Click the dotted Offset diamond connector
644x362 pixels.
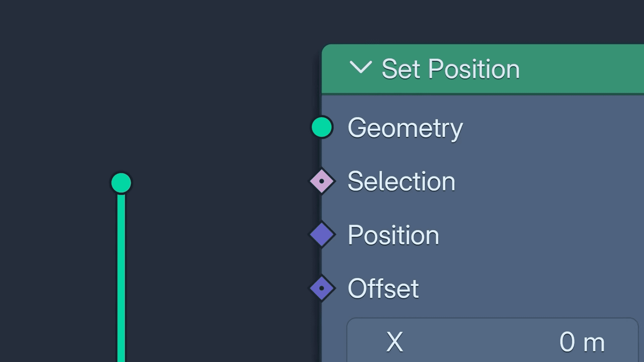322,288
